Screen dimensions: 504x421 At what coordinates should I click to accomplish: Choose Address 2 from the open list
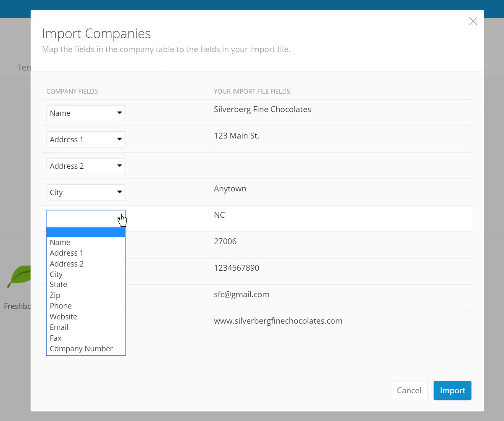[x=86, y=264]
